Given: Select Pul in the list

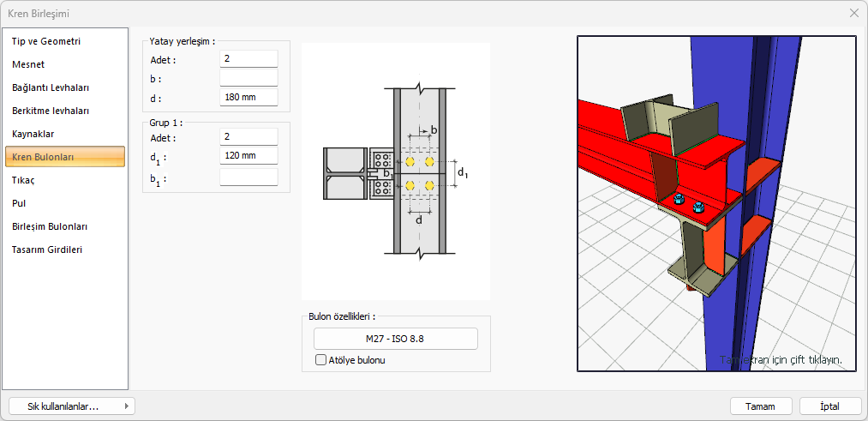Looking at the screenshot, I should pyautogui.click(x=20, y=203).
